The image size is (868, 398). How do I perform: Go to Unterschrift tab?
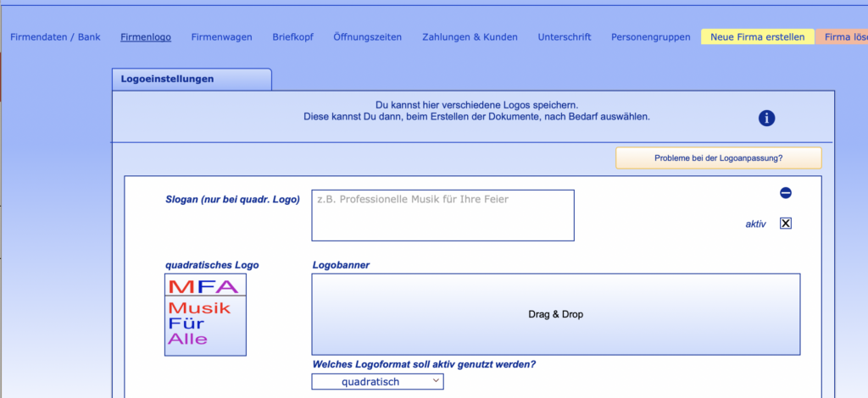click(565, 37)
